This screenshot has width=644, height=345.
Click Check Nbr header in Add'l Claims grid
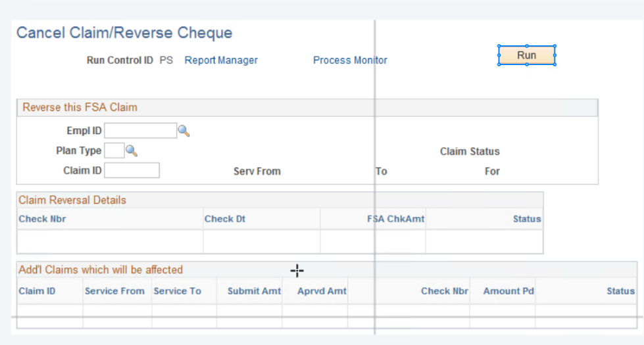coord(445,291)
